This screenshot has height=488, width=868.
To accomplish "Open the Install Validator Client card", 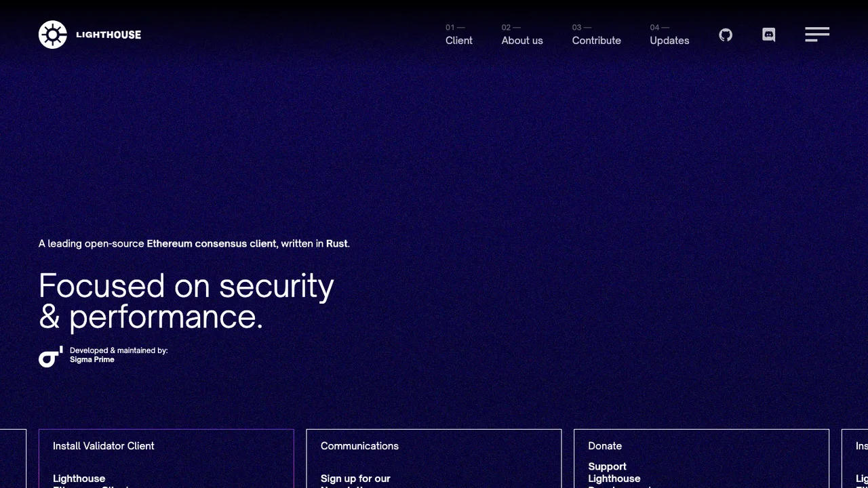I will tap(166, 459).
